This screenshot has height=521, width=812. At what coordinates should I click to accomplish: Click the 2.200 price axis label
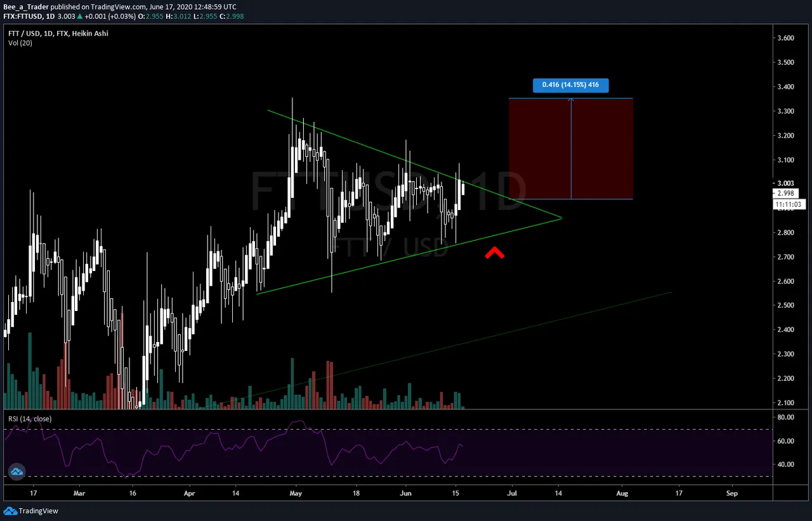tap(785, 378)
